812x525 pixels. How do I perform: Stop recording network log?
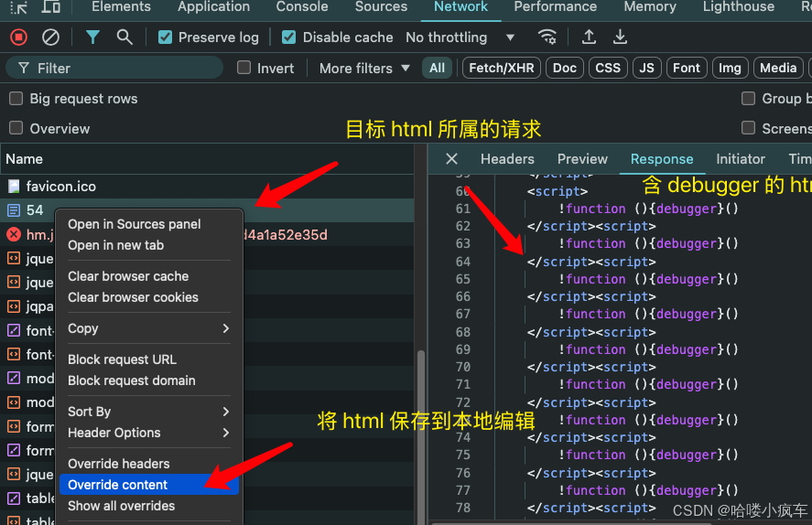pos(19,37)
